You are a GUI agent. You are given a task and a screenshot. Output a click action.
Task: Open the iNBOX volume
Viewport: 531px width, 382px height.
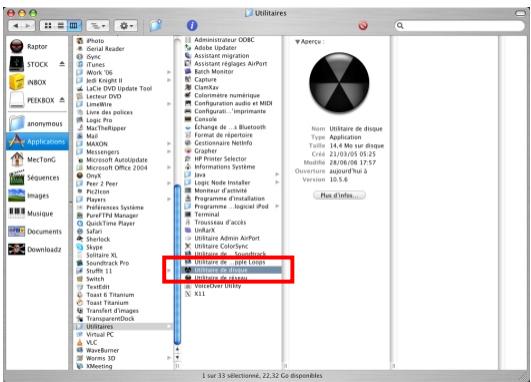[x=37, y=82]
